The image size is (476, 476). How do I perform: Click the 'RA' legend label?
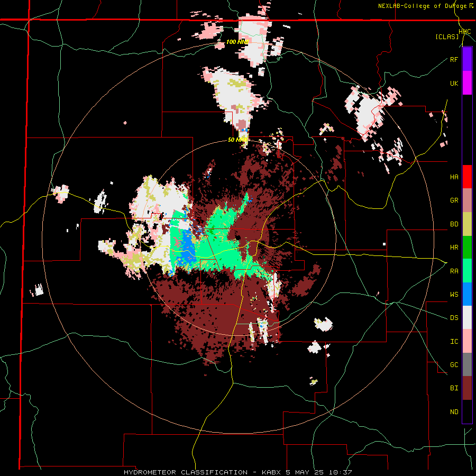coord(454,271)
